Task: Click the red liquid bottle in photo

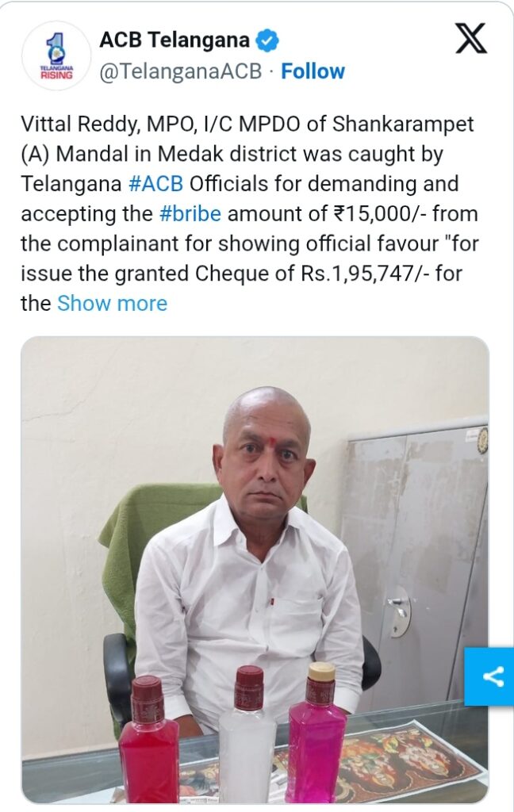Action: (148, 740)
